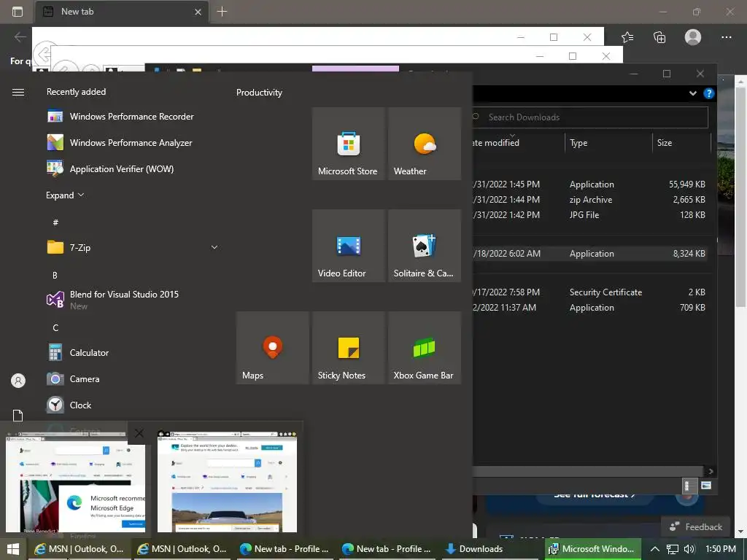This screenshot has width=747, height=560.
Task: Jump to the C letter section header
Action: point(55,327)
